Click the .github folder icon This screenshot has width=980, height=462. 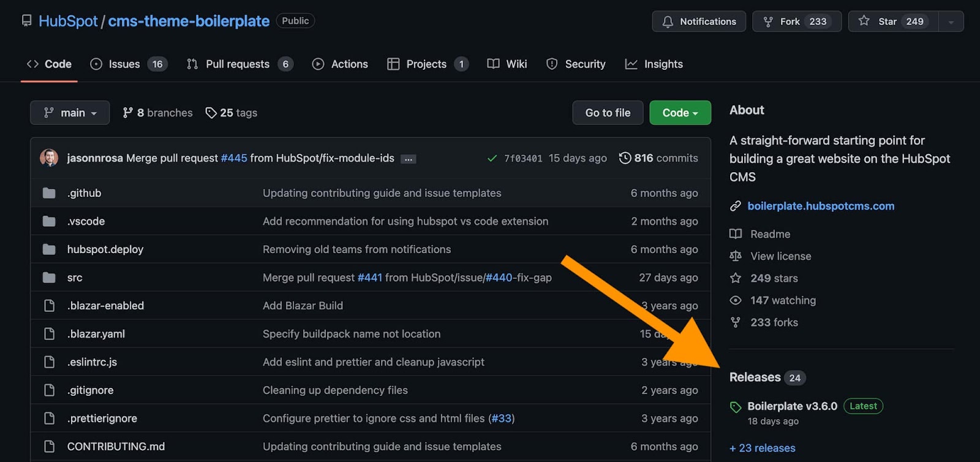pyautogui.click(x=49, y=193)
